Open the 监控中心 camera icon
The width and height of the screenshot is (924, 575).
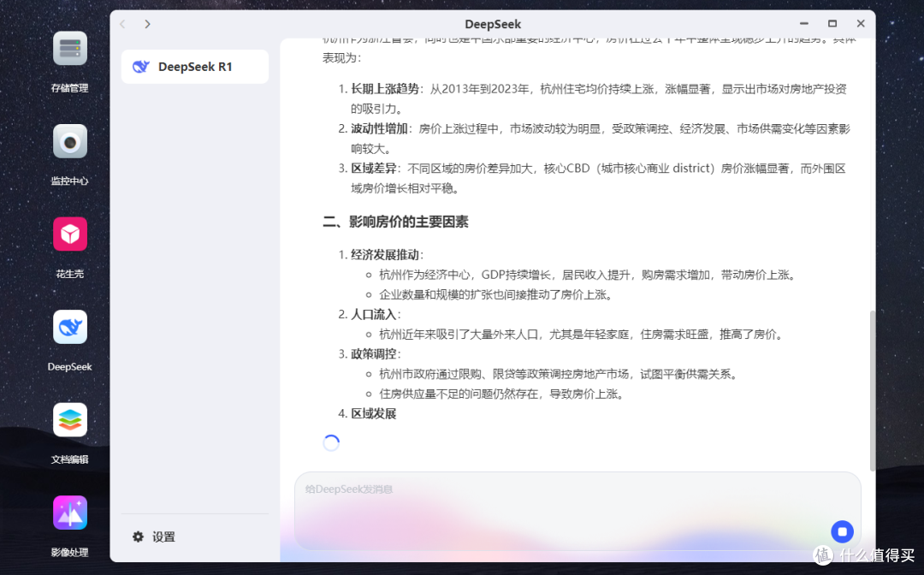click(x=69, y=141)
